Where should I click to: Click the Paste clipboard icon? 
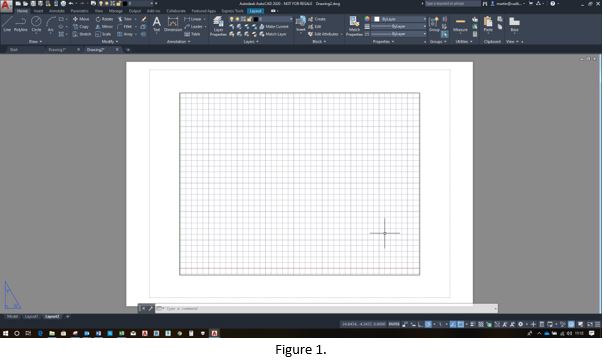click(x=488, y=24)
